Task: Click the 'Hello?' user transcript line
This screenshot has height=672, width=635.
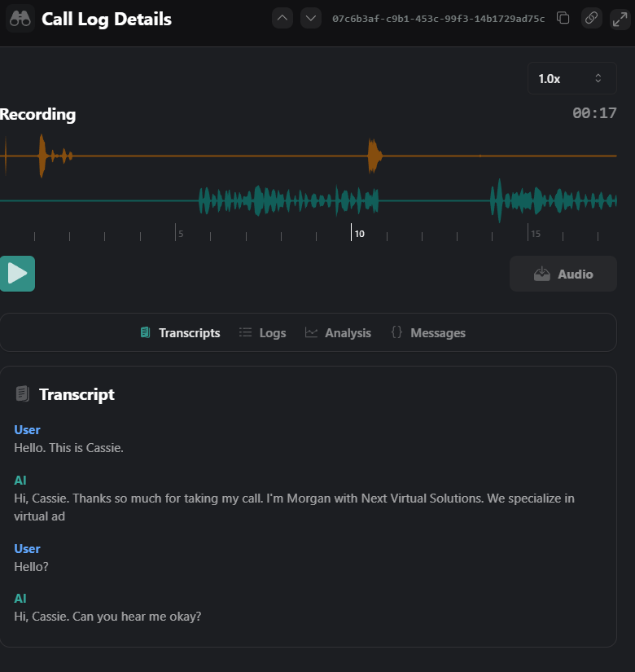Action: (31, 567)
